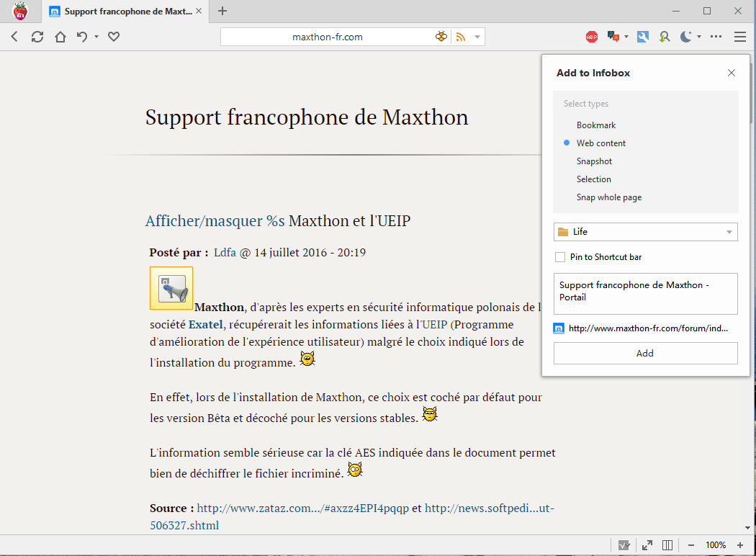Open the Ldfa author link
Screen dimensions: 756x556
[225, 253]
